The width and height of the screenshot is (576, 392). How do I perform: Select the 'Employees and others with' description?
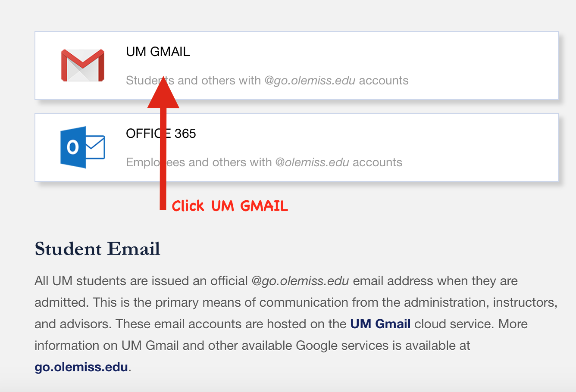point(199,162)
